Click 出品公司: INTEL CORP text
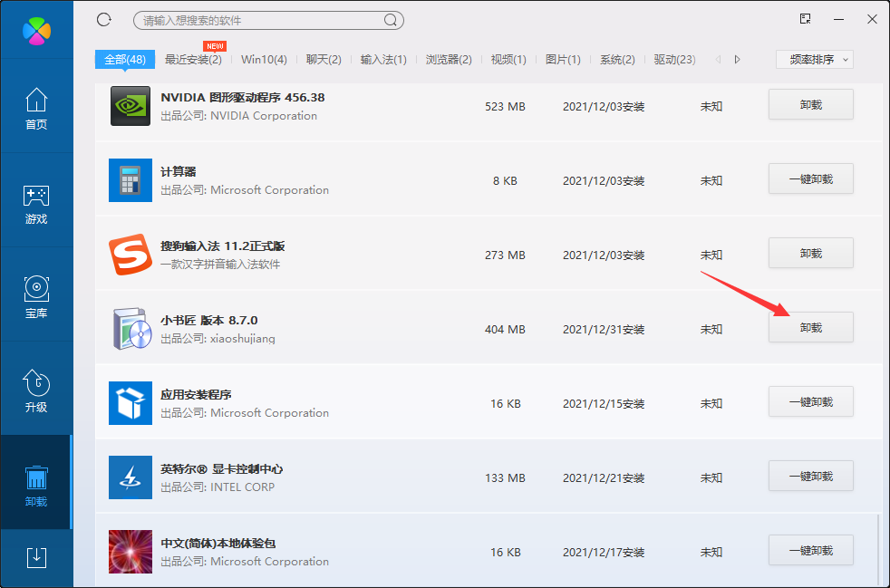This screenshot has height=588, width=890. [218, 487]
